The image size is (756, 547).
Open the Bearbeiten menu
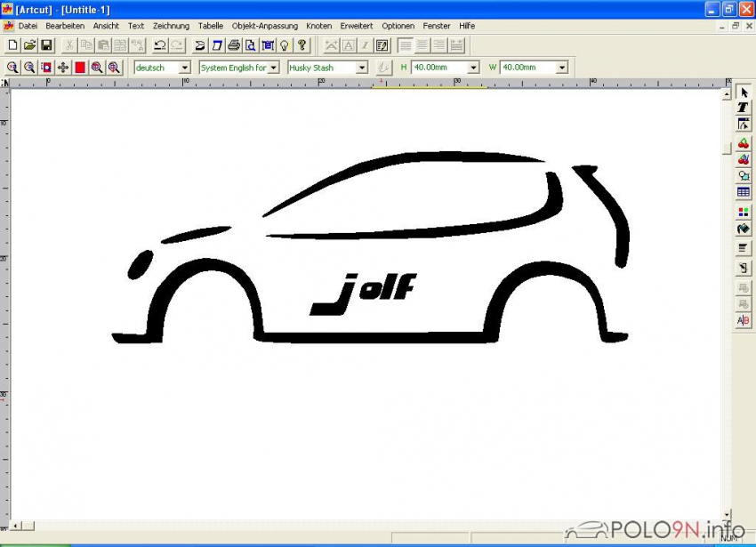tap(65, 26)
